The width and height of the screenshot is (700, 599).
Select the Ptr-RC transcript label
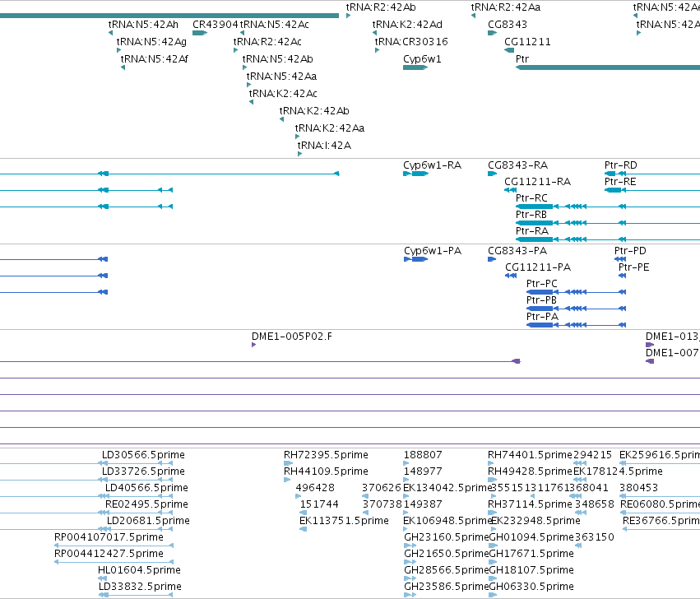coord(531,198)
